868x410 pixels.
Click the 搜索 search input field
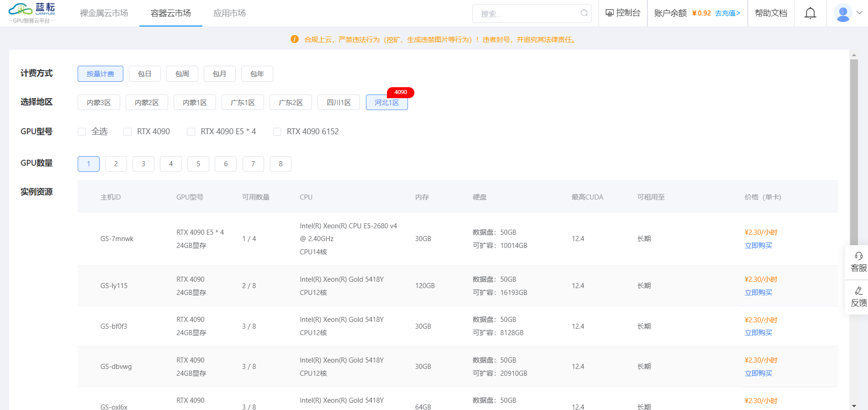click(x=532, y=14)
